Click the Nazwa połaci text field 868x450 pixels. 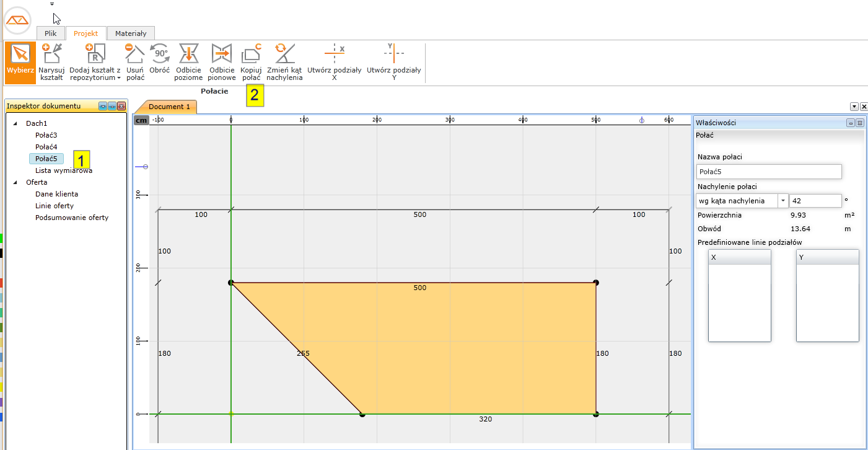coord(768,172)
